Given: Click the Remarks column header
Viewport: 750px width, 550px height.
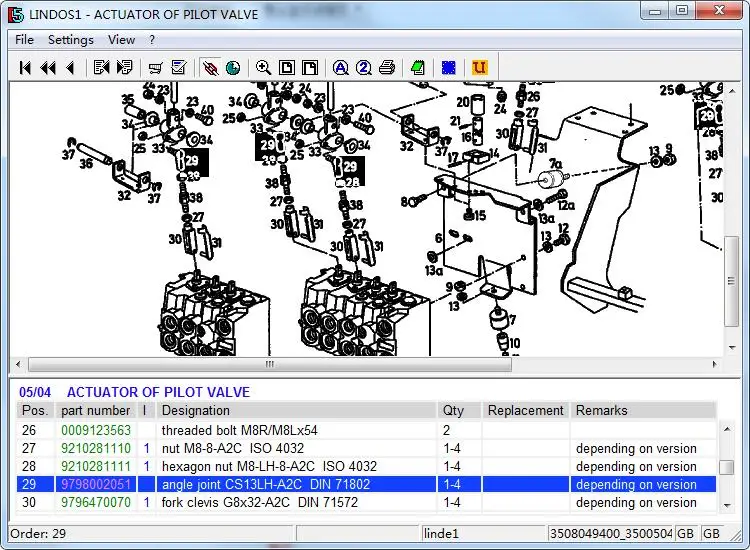Looking at the screenshot, I should tap(643, 410).
